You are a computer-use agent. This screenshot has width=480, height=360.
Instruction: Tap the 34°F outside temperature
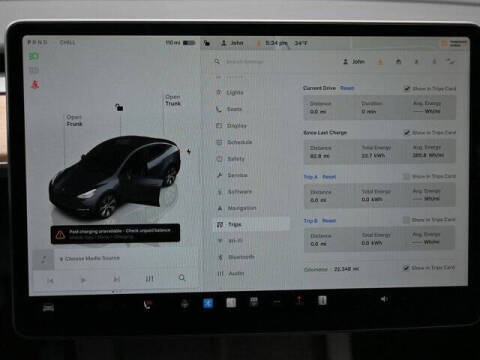tap(301, 43)
